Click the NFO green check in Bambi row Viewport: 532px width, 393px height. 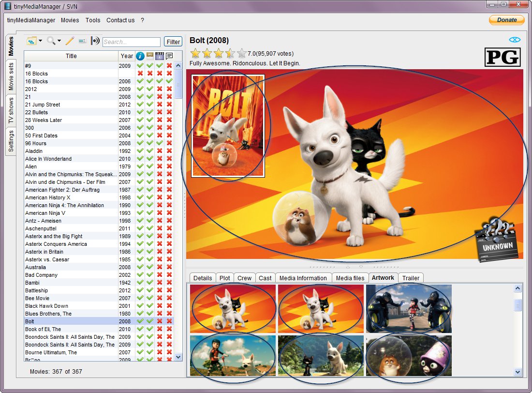point(140,282)
